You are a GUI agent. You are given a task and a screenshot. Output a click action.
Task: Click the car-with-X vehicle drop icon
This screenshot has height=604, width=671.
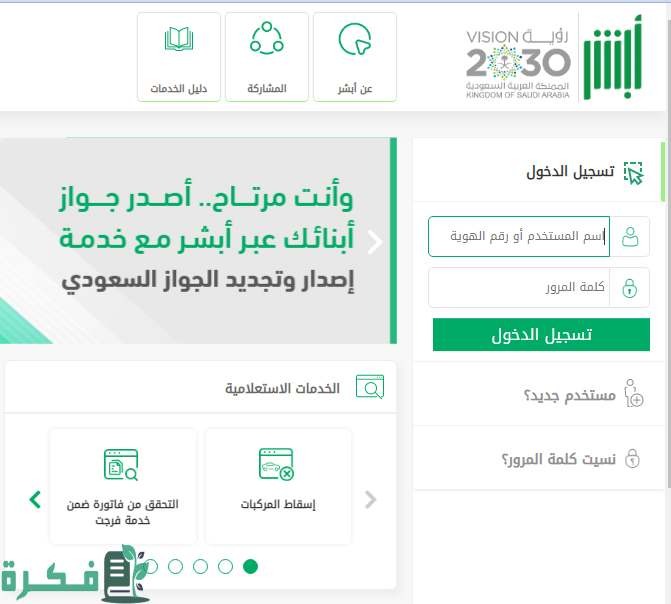coord(276,464)
